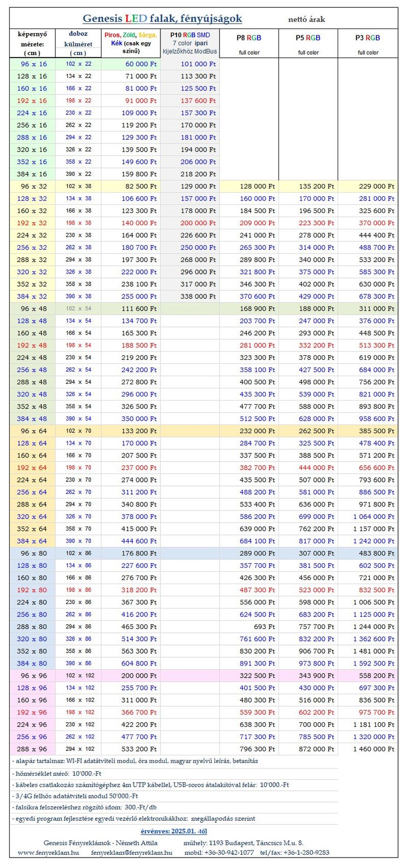This screenshot has height=868, width=409.
Task: Select the '137 600 Ft' red price cell
Action: click(x=190, y=101)
